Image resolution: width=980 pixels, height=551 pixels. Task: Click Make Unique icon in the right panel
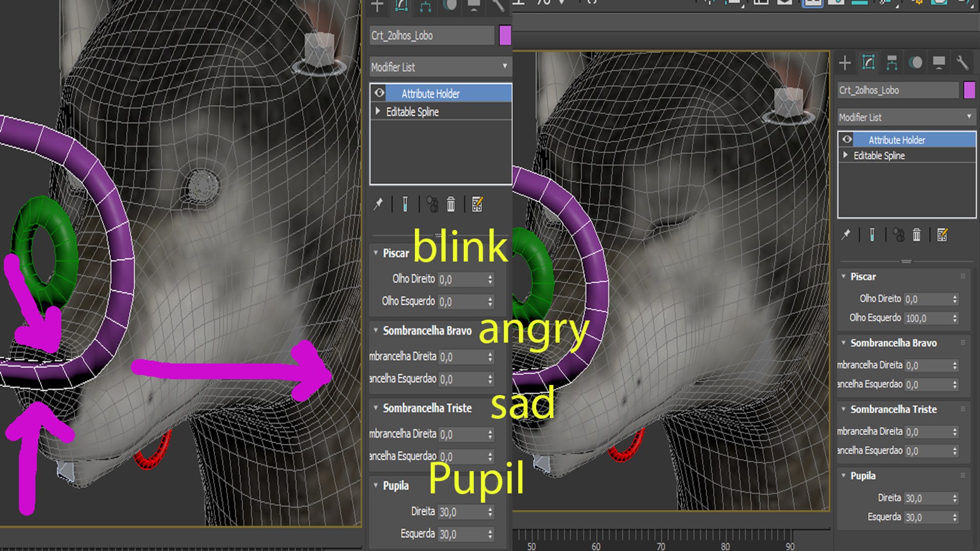click(x=898, y=234)
